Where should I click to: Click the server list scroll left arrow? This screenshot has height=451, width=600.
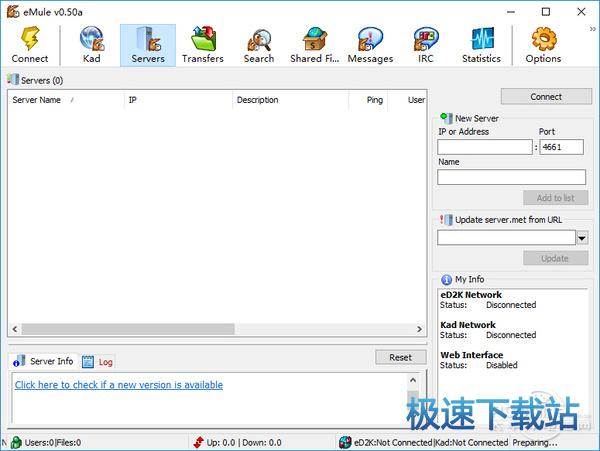[x=15, y=329]
